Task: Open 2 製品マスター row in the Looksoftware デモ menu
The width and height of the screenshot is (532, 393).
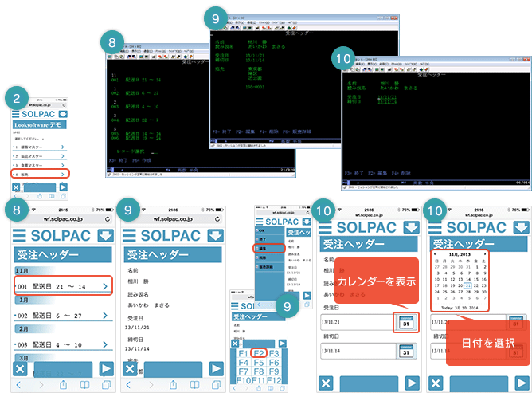Action: pyautogui.click(x=39, y=156)
